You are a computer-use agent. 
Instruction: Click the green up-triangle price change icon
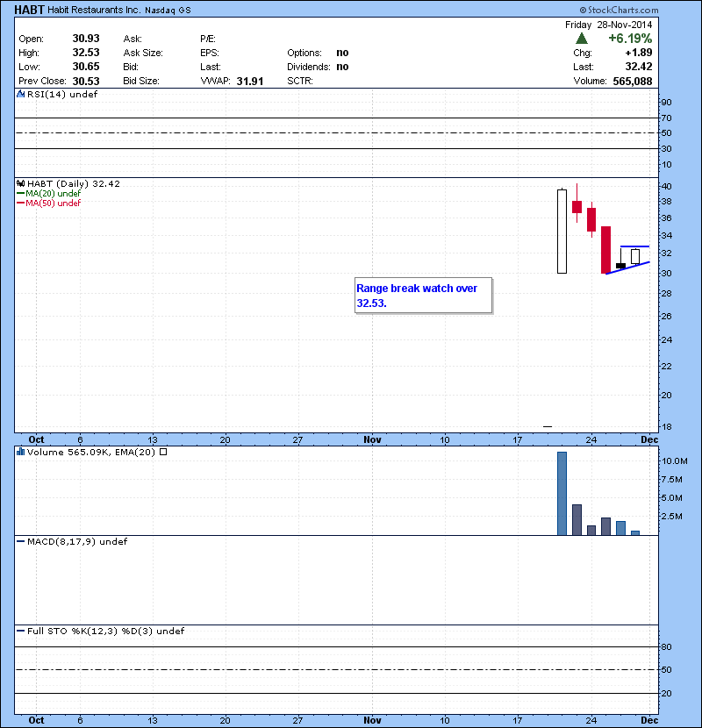(x=581, y=39)
